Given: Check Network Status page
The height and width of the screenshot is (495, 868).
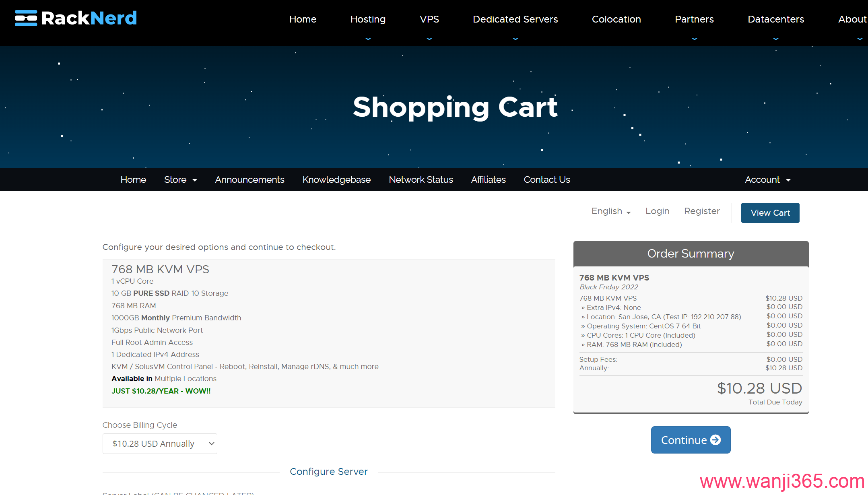Looking at the screenshot, I should (x=421, y=179).
